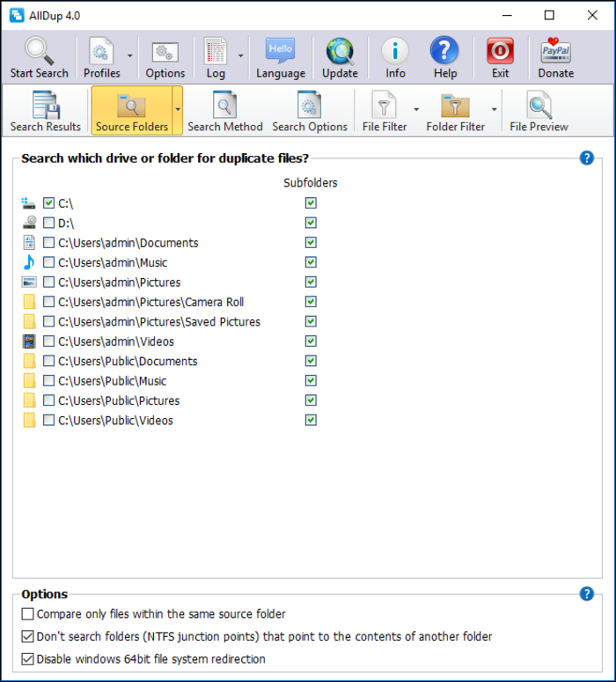Click the Language Hello icon
The width and height of the screenshot is (616, 682).
pos(281,50)
